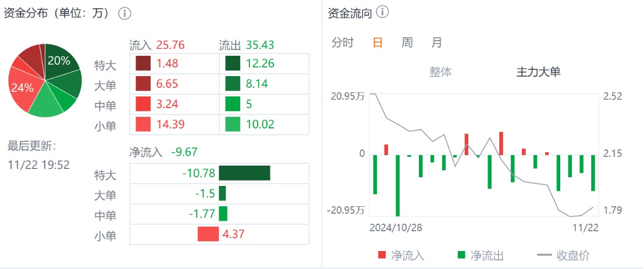Switch to the 周 weekly tab
Image resolution: width=644 pixels, height=269 pixels.
(x=407, y=42)
